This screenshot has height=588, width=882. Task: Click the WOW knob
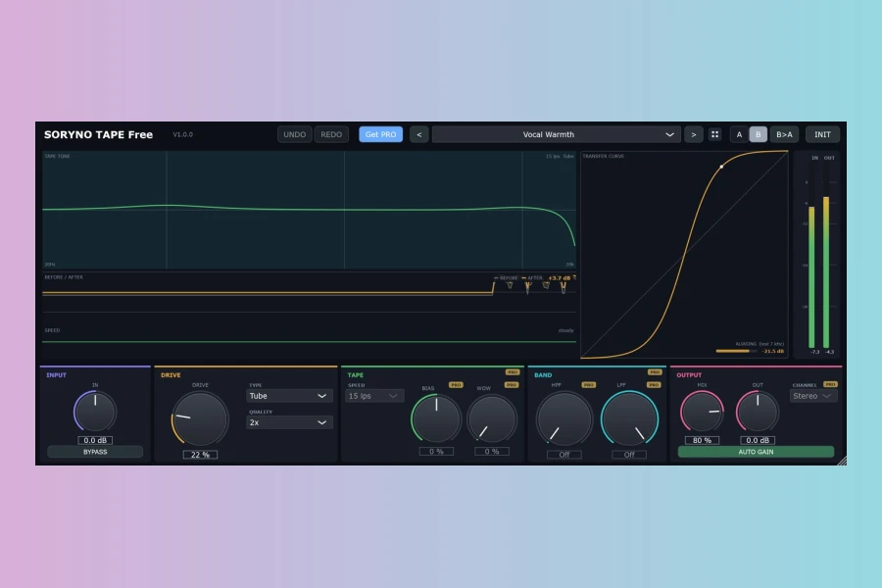492,419
